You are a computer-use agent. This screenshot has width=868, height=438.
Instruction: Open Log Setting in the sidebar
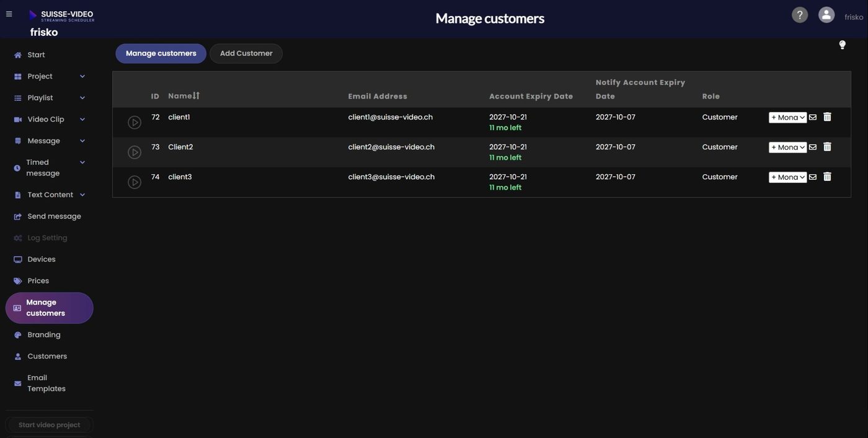47,238
